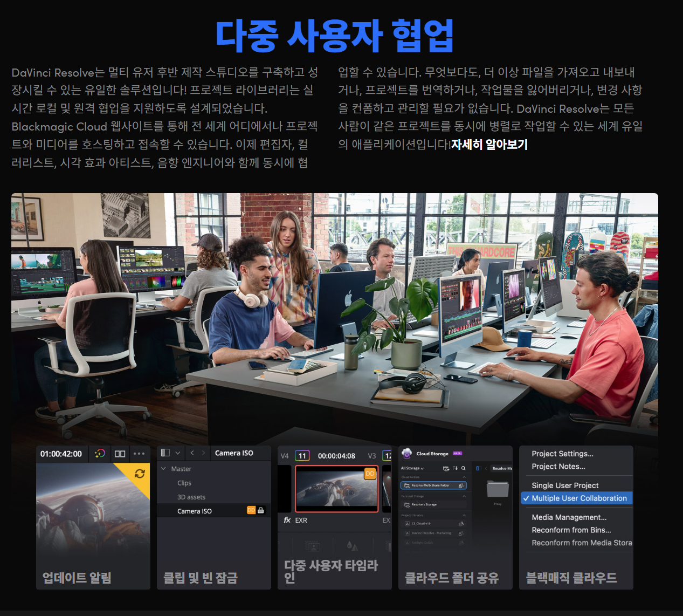Select the Clips bin
Image resolution: width=683 pixels, height=616 pixels.
pos(184,483)
